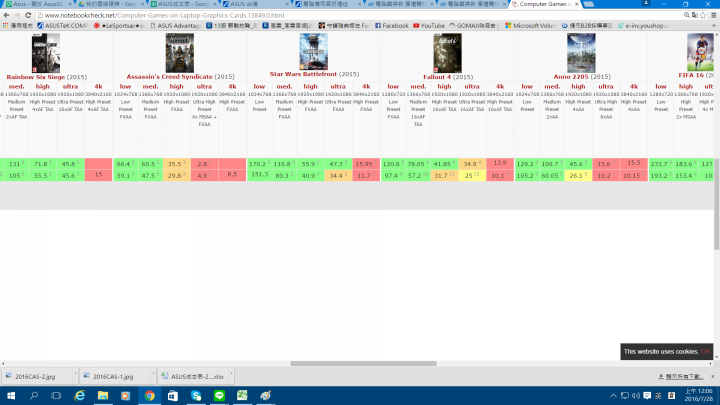Close the downloads bar

(713, 377)
